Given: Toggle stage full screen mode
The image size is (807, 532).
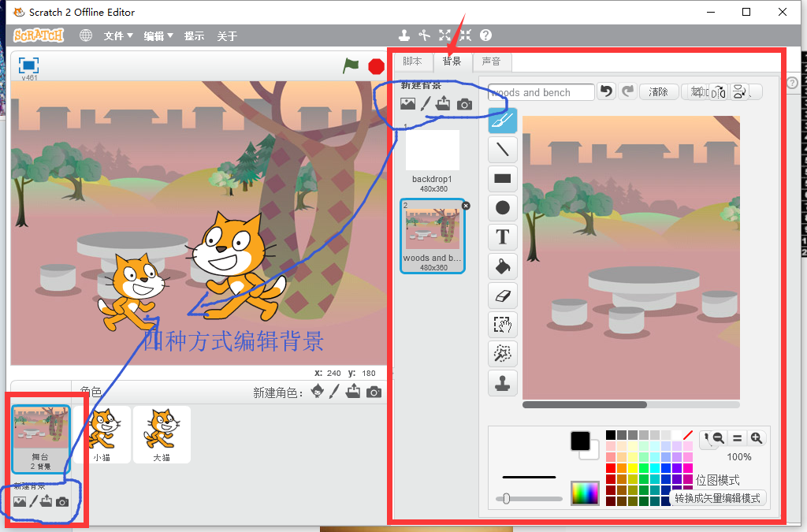Looking at the screenshot, I should point(28,66).
